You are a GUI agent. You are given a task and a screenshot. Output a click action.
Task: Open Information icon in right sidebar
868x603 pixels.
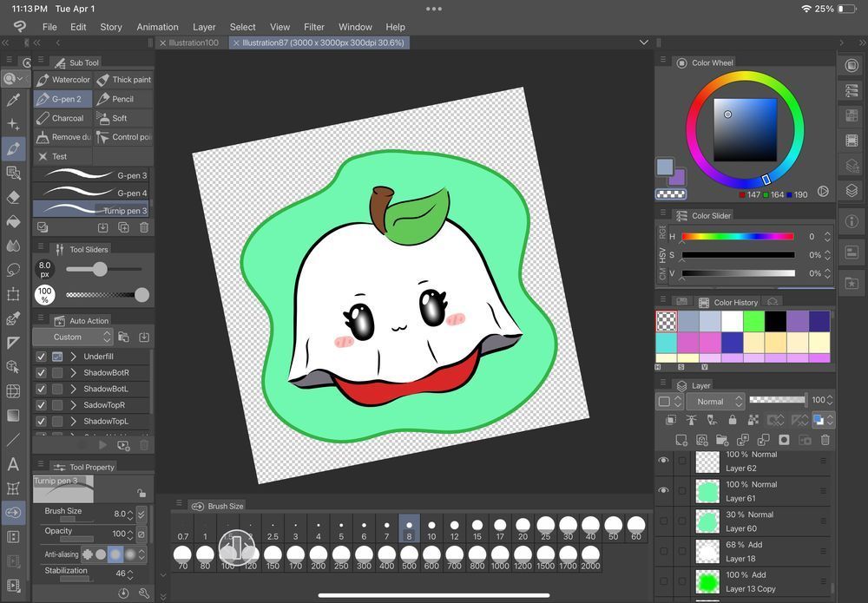click(852, 221)
